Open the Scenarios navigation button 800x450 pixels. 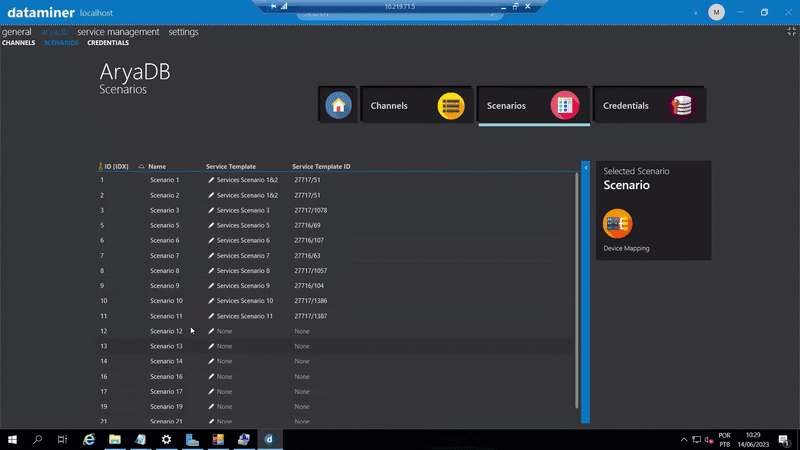[534, 105]
